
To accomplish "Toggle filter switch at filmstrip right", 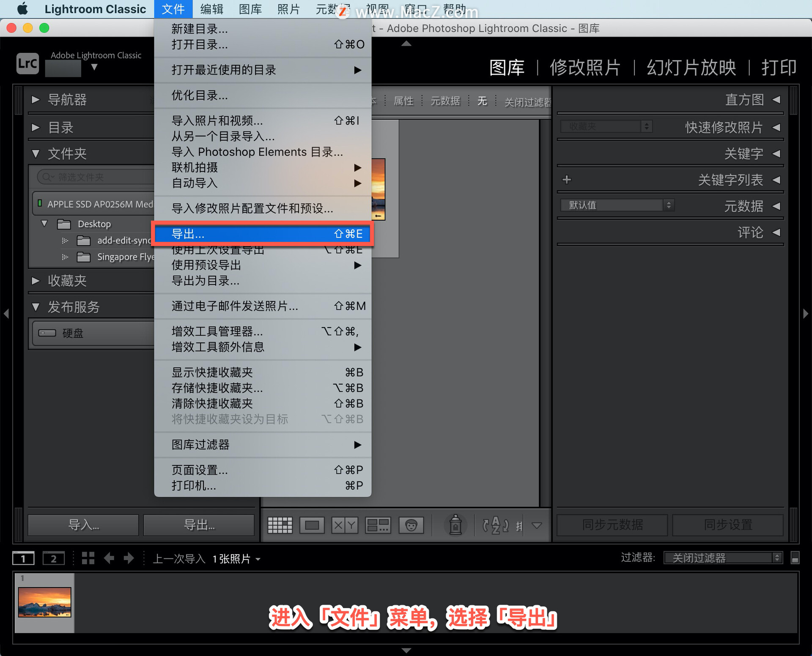I will pos(795,558).
